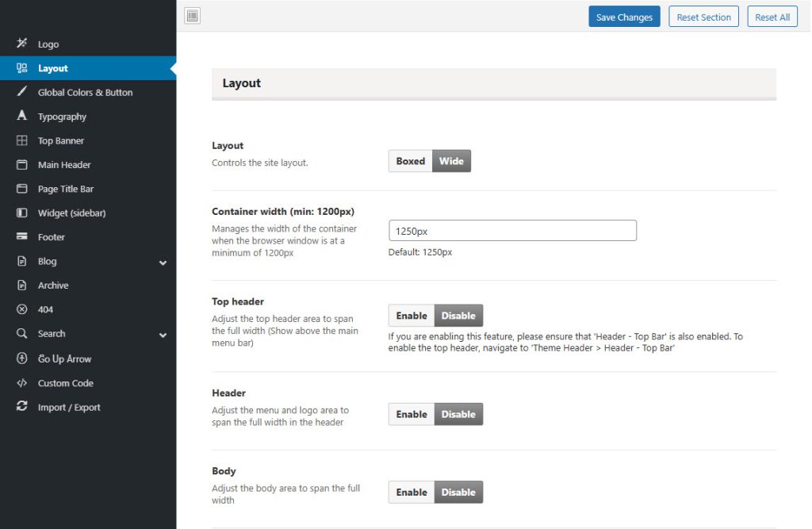Click the 404 circled-x icon
The width and height of the screenshot is (812, 529).
pyautogui.click(x=22, y=309)
